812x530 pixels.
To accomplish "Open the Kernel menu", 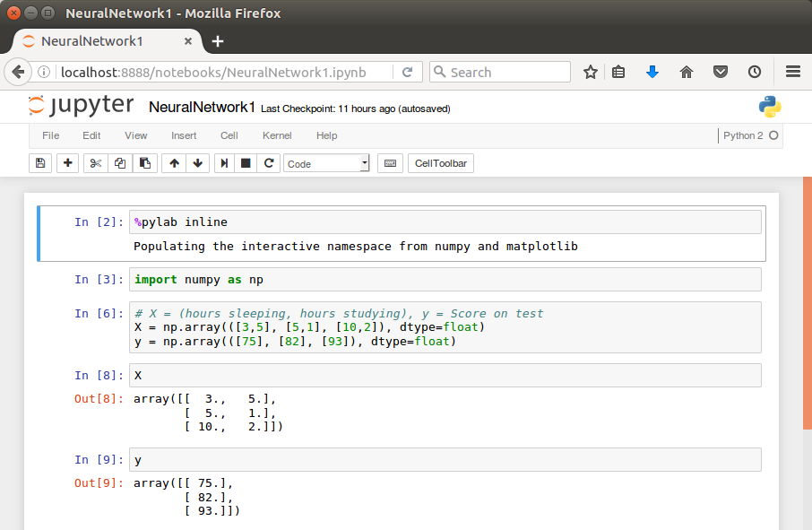I will [x=277, y=135].
